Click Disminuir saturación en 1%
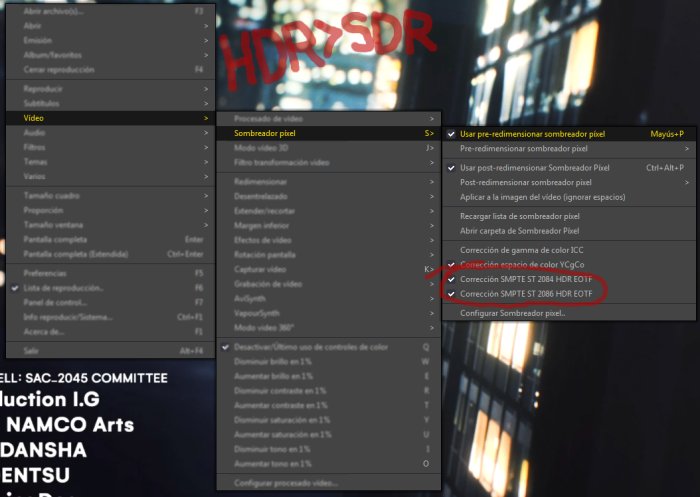Image resolution: width=700 pixels, height=497 pixels. (329, 420)
